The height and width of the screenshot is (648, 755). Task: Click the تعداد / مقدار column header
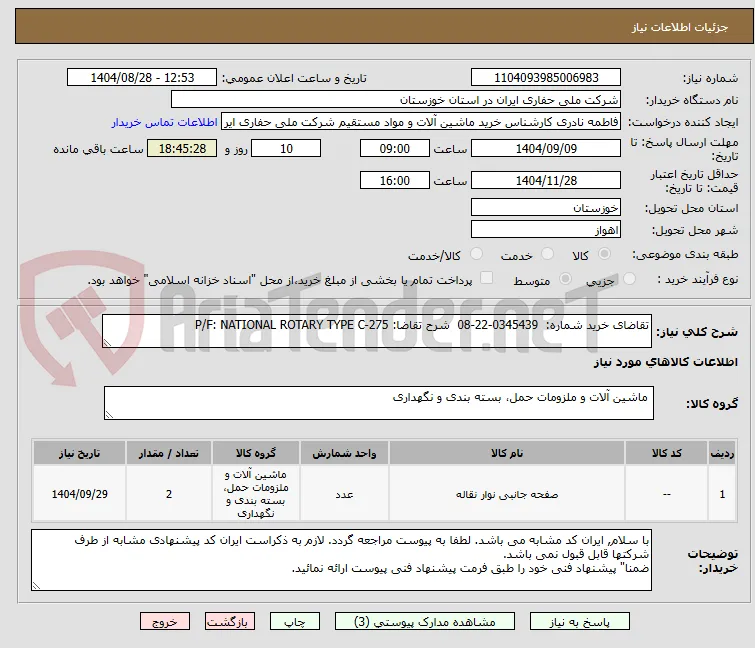(x=169, y=453)
